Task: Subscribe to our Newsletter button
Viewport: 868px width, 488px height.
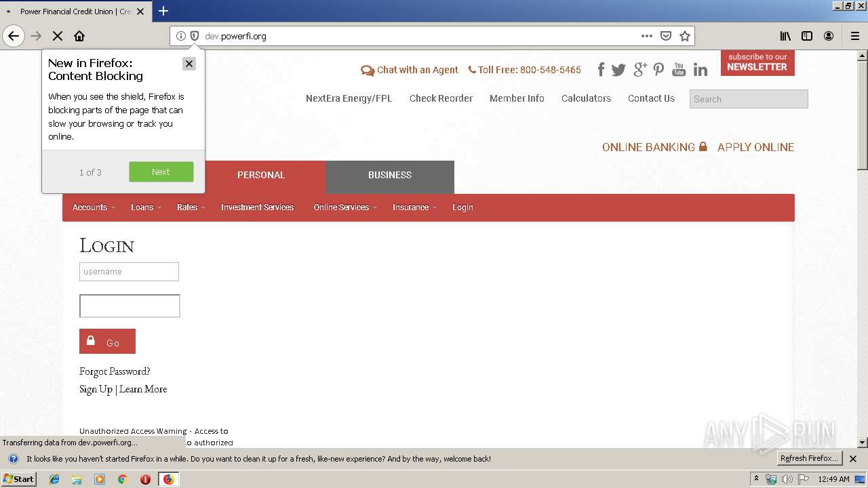Action: click(x=757, y=62)
